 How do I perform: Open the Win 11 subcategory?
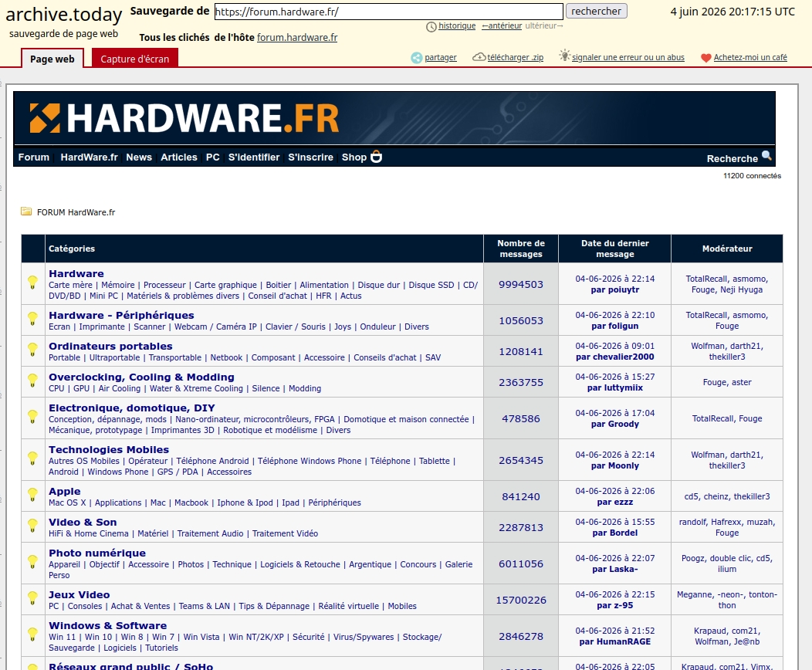[63, 637]
